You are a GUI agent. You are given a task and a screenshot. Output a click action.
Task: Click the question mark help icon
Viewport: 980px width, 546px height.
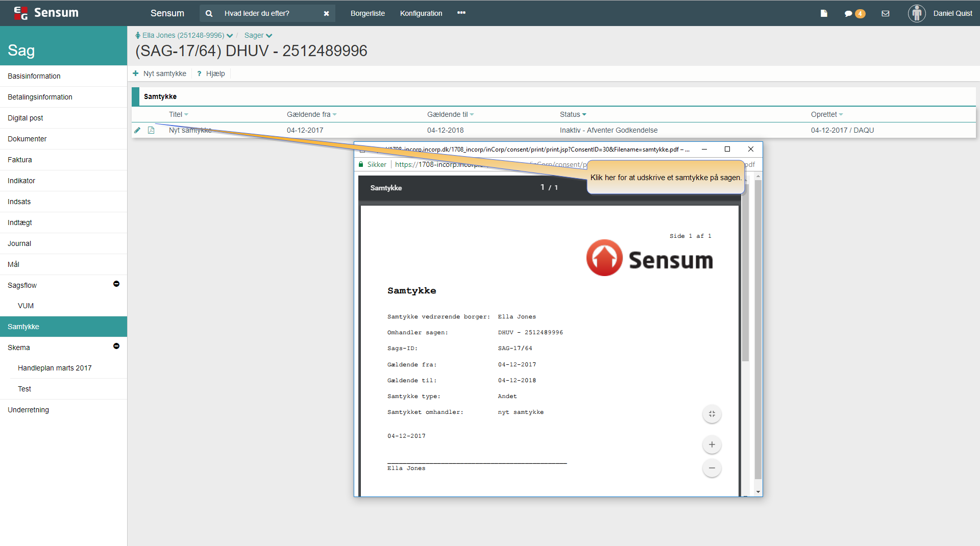click(x=199, y=73)
